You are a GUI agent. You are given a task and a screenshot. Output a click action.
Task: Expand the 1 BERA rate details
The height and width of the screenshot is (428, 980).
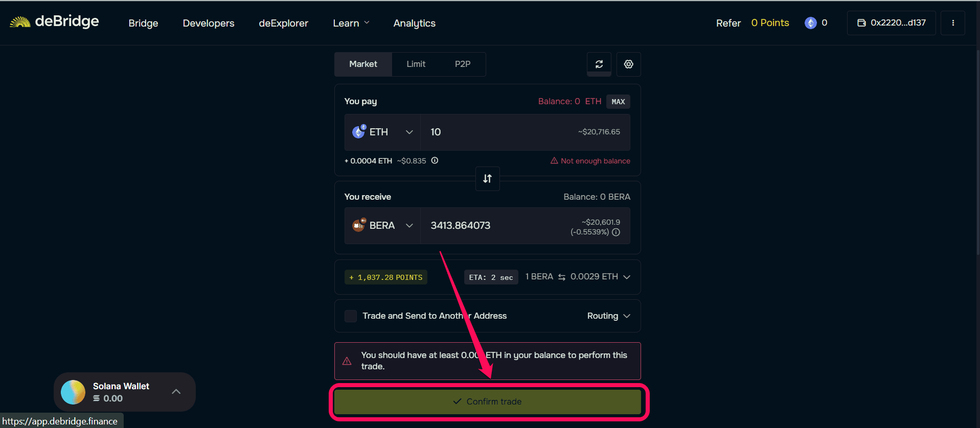coord(627,277)
